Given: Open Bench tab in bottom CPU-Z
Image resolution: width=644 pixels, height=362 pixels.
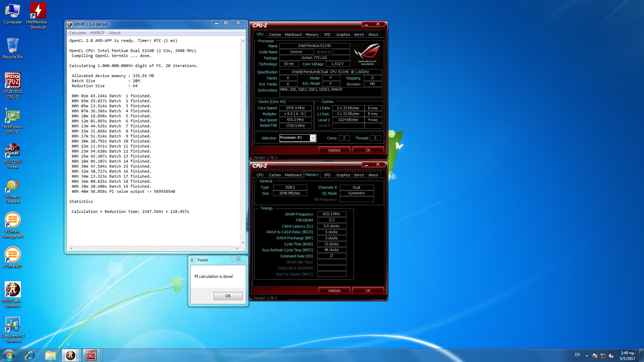Looking at the screenshot, I should tap(359, 175).
